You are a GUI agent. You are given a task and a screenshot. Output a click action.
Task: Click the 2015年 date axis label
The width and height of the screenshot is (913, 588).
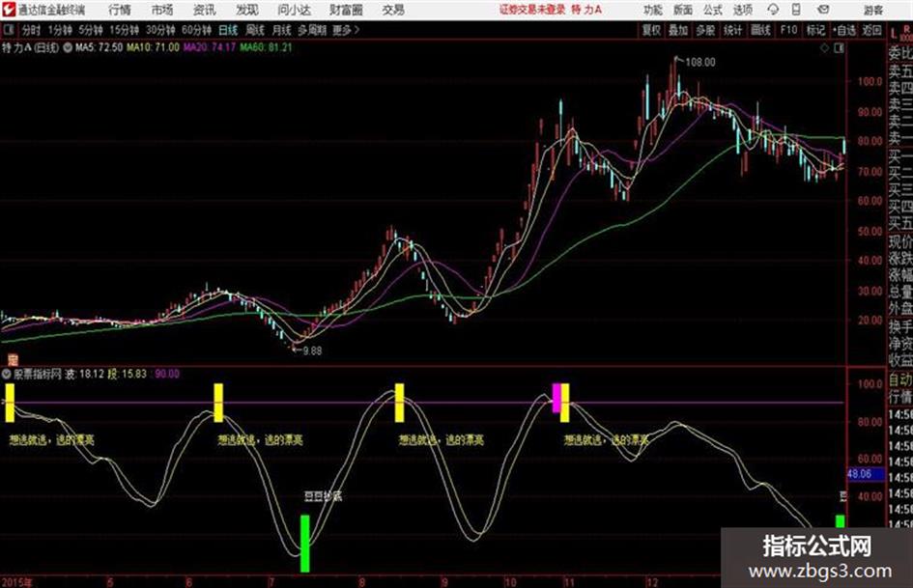tap(17, 582)
